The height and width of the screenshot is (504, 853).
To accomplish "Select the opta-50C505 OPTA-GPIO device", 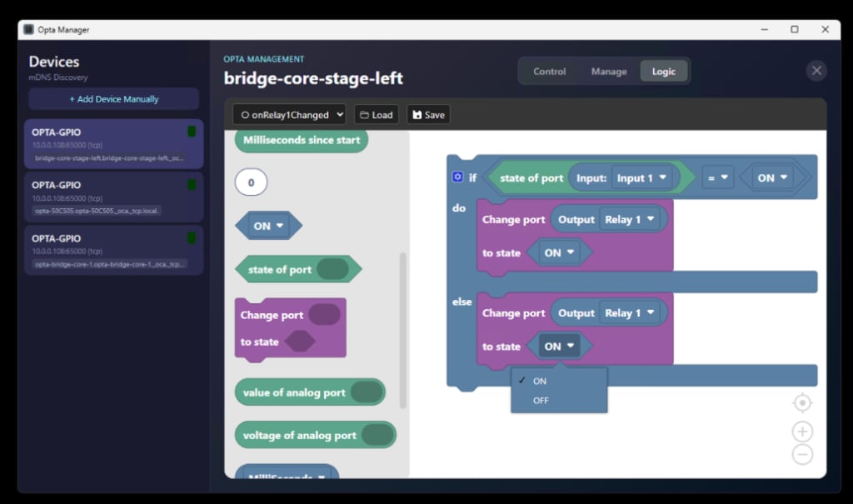I will click(x=113, y=197).
